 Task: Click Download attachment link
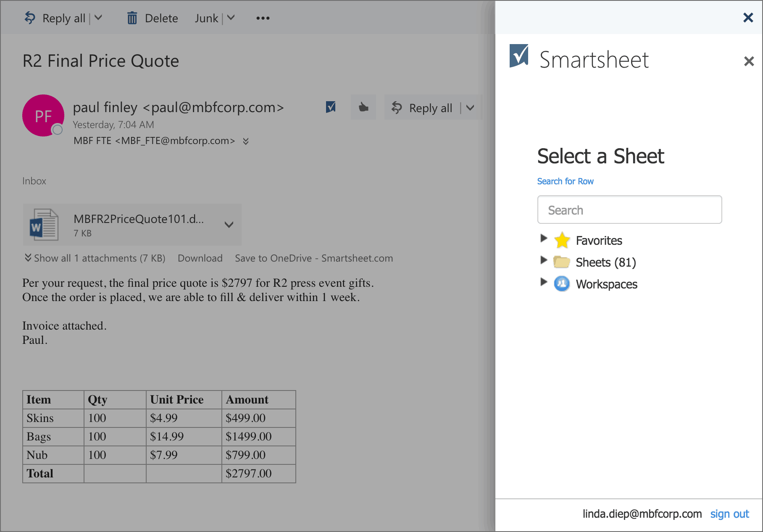click(200, 258)
